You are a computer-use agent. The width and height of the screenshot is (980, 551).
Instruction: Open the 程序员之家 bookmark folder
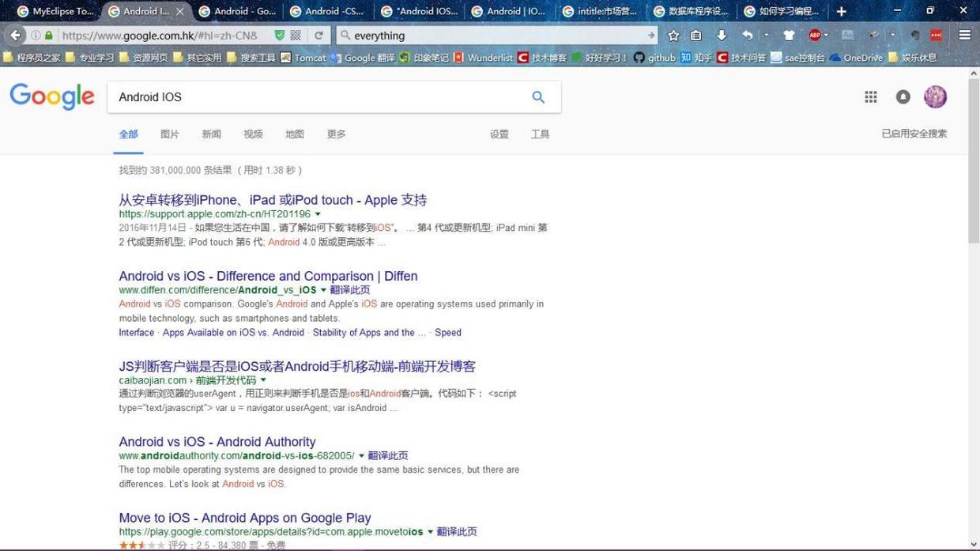click(32, 57)
